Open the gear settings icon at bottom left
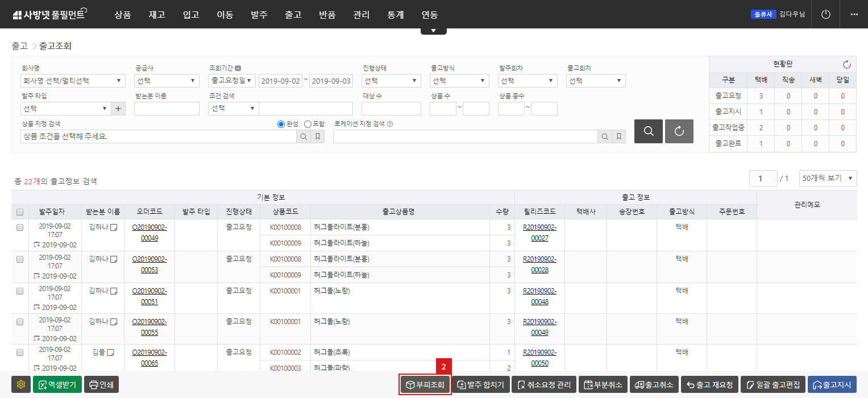Screen dimensions: 868x398 [x=21, y=385]
